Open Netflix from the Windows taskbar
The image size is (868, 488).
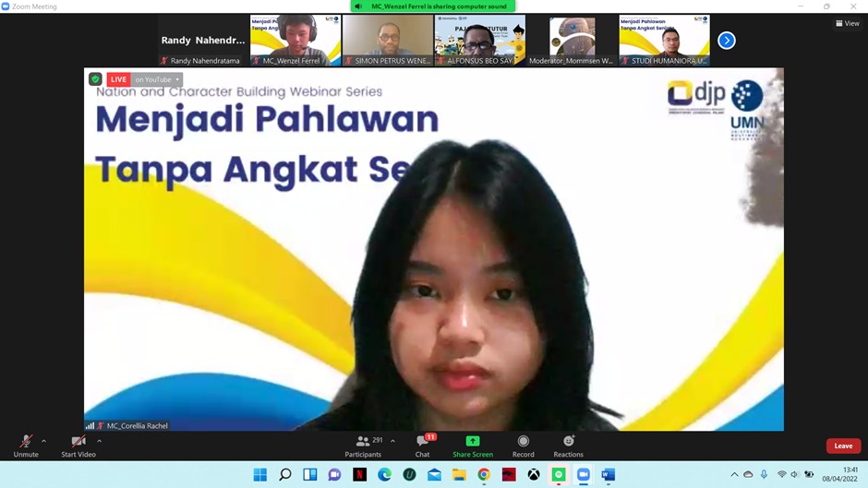(x=359, y=474)
